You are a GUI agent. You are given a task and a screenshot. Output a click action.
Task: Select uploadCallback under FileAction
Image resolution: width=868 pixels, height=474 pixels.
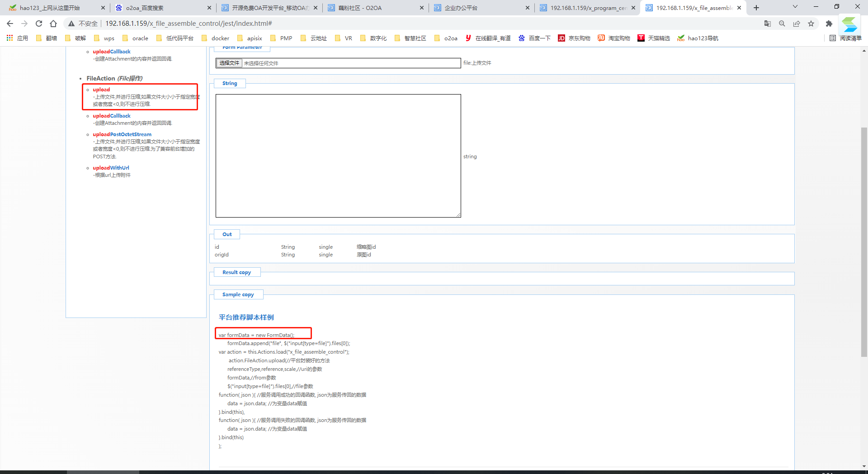(x=112, y=116)
